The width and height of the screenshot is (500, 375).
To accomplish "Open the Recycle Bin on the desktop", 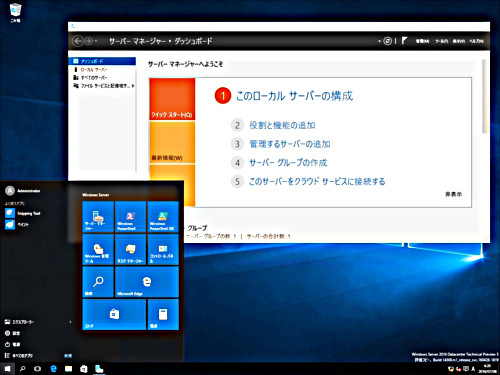I will [15, 12].
